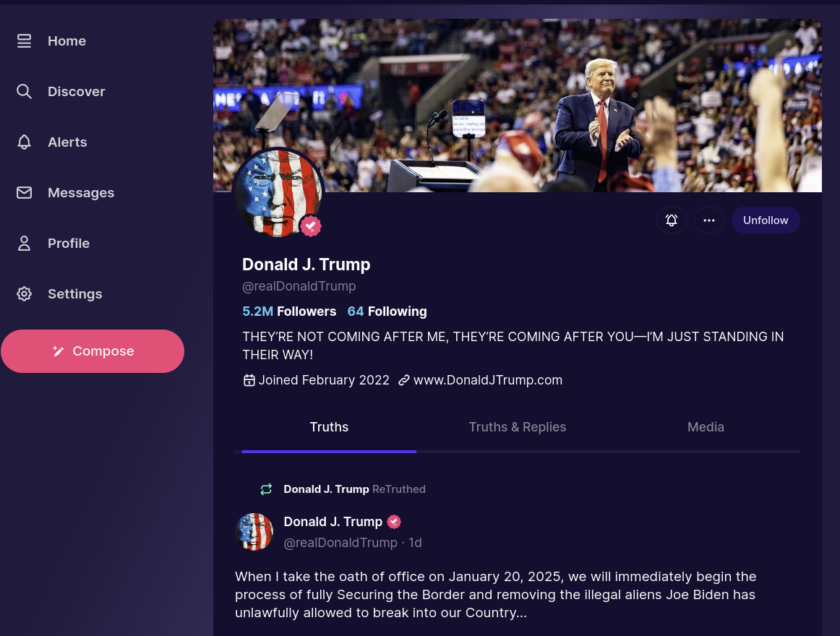Switch to the Media tab

tap(706, 427)
